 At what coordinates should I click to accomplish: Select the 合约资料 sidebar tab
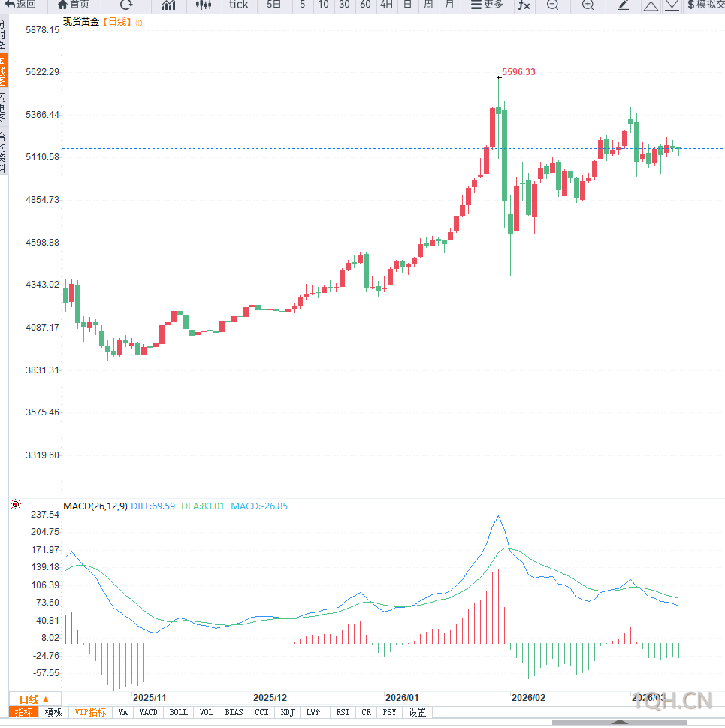click(6, 147)
